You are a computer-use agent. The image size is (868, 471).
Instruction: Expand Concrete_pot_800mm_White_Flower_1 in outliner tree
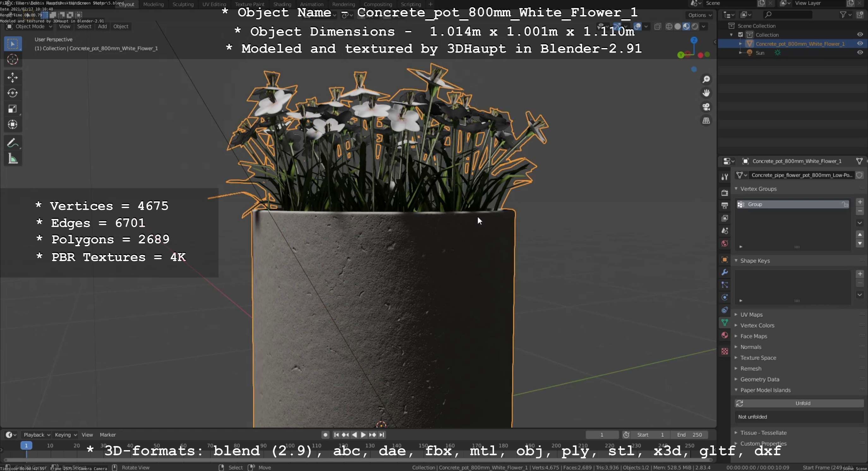point(740,44)
